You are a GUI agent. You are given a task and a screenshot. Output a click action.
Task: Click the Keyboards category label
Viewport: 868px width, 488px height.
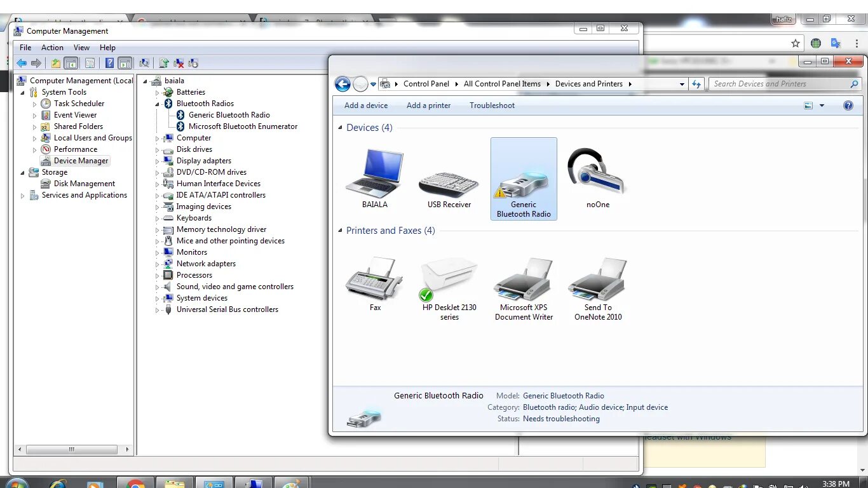tap(194, 218)
